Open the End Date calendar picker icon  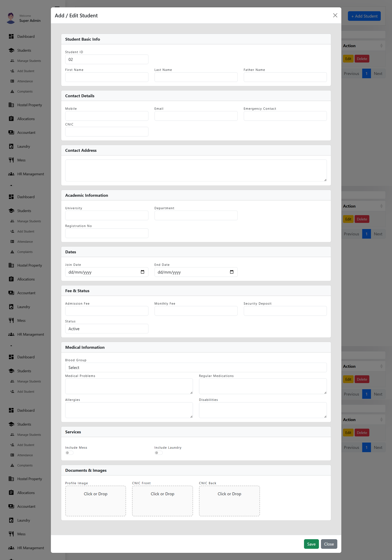pyautogui.click(x=232, y=272)
